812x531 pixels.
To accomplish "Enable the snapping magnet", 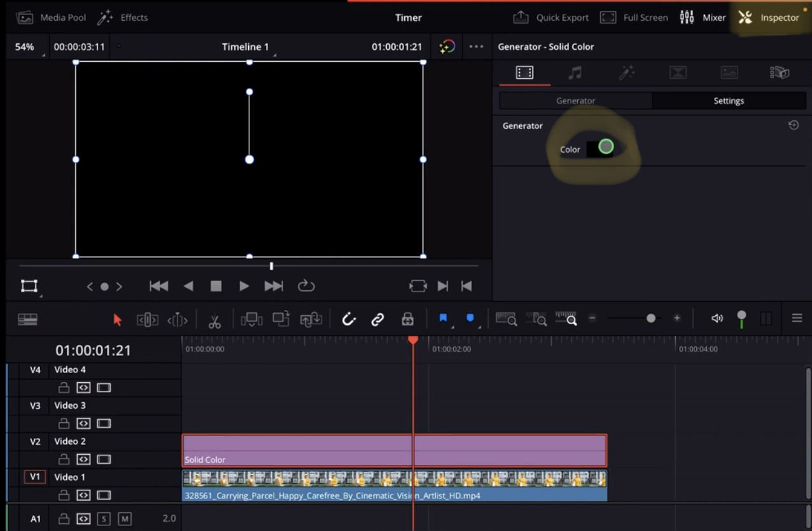I will (x=349, y=319).
